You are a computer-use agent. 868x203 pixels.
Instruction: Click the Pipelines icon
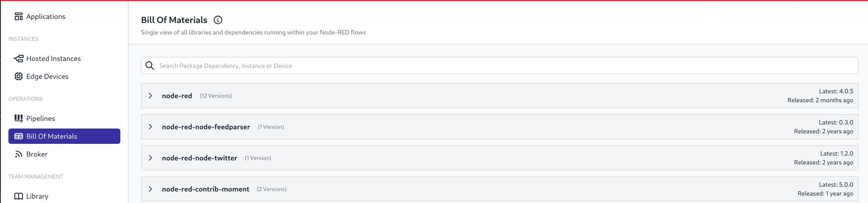19,119
